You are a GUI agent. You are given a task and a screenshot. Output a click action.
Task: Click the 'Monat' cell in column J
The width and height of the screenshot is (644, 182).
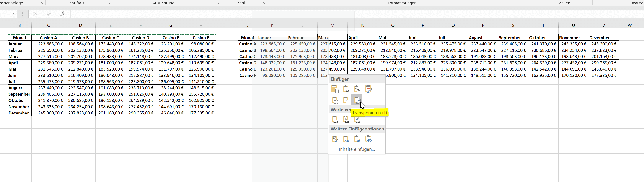tap(248, 38)
